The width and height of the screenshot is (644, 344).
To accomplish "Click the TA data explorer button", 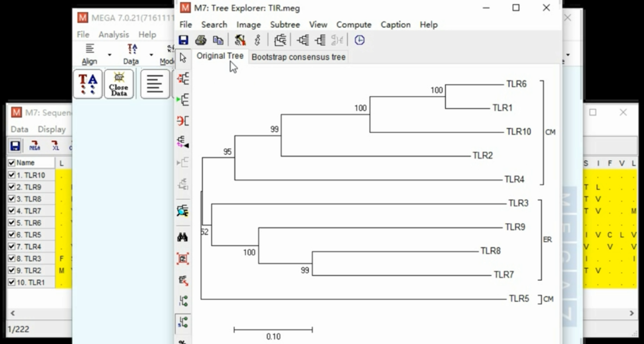I will point(88,84).
